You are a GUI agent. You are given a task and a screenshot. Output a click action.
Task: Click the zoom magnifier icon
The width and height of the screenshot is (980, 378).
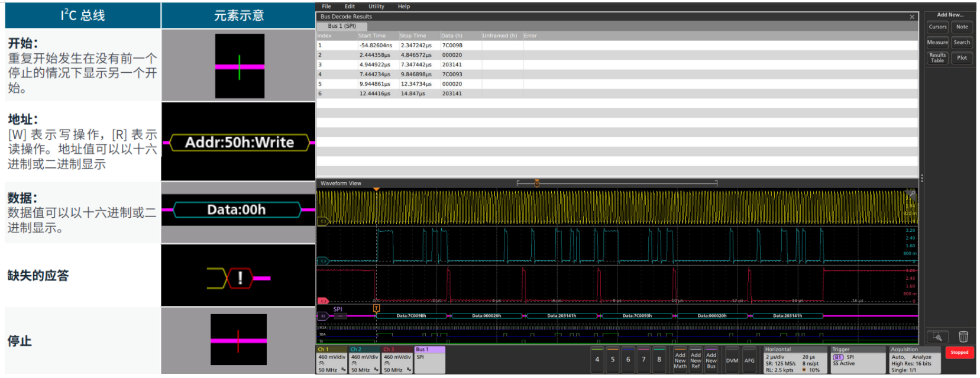coord(937,337)
